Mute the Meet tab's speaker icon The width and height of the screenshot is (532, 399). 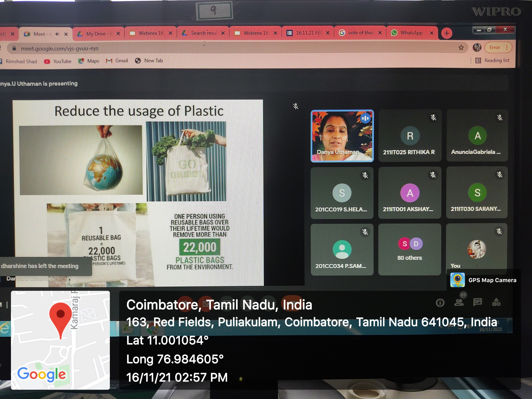pos(57,34)
